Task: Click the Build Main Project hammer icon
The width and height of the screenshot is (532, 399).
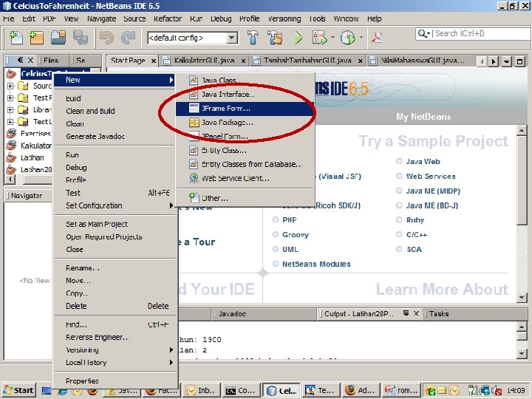Action: [x=253, y=38]
